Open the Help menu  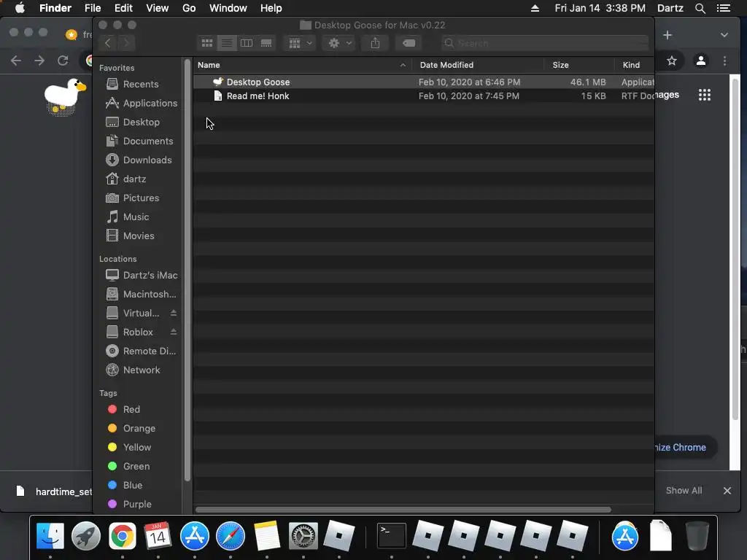(271, 8)
